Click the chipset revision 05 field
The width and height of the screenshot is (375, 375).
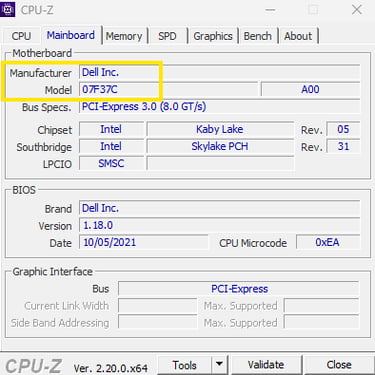click(x=343, y=129)
